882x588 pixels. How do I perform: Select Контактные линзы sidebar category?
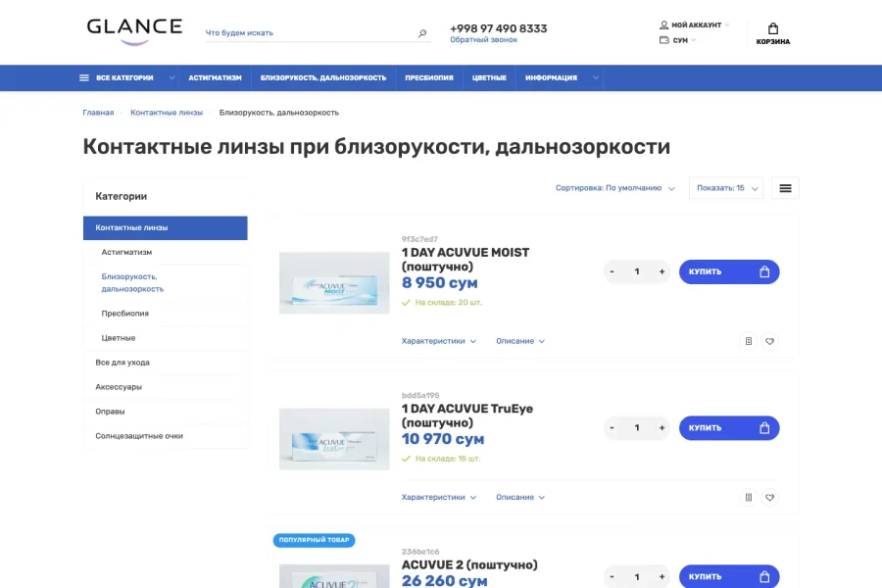tap(166, 228)
